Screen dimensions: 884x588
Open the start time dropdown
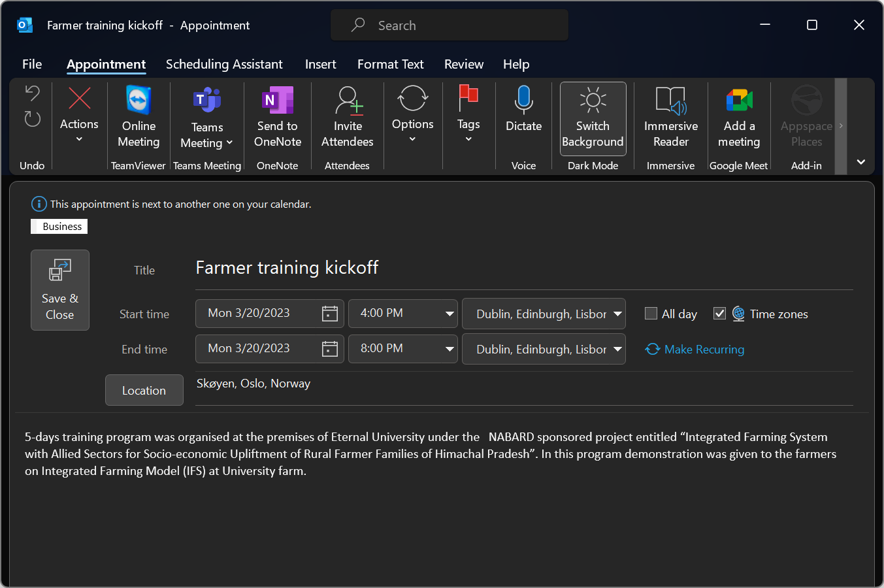point(449,314)
